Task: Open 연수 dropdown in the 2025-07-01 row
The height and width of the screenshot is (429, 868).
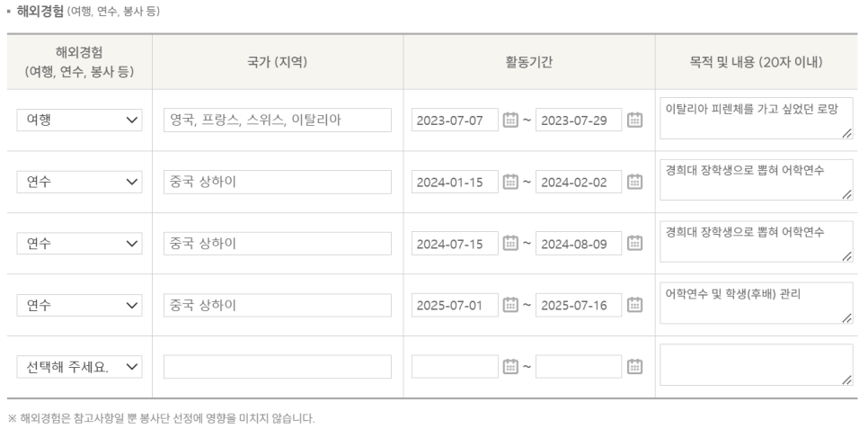Action: pyautogui.click(x=79, y=305)
